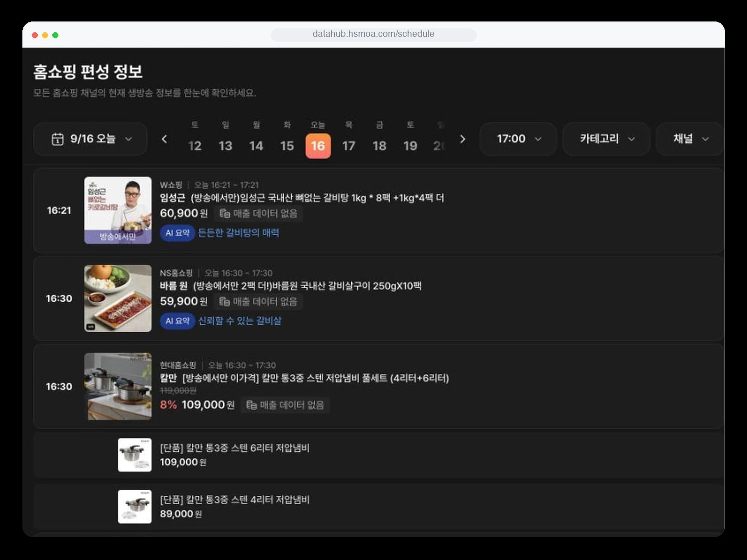Open the 9/16 오늘 date picker
This screenshot has height=560, width=747.
coord(90,139)
